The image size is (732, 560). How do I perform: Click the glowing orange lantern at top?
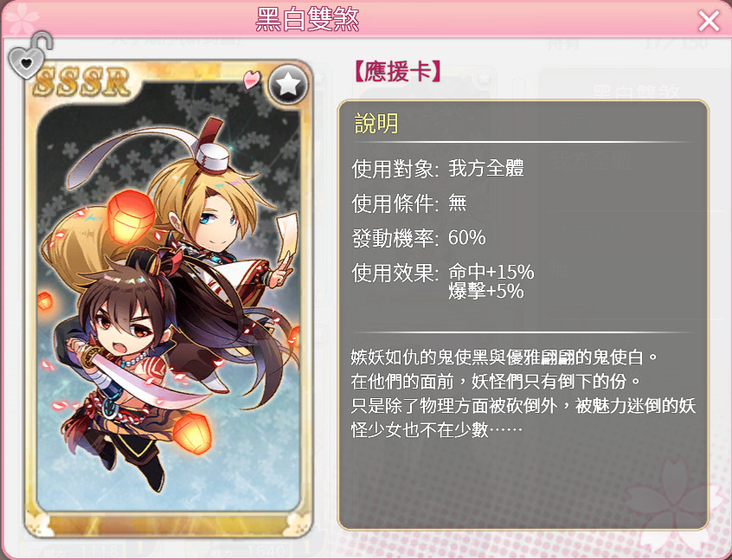pos(131,216)
